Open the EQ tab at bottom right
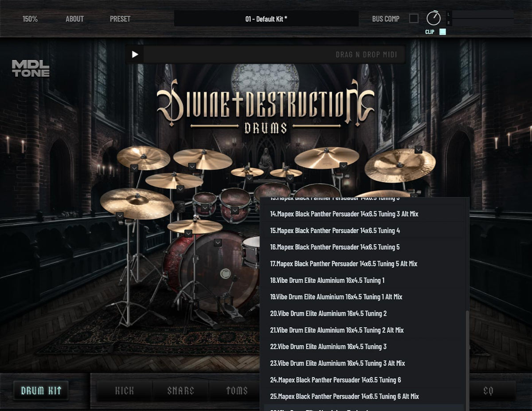 488,391
